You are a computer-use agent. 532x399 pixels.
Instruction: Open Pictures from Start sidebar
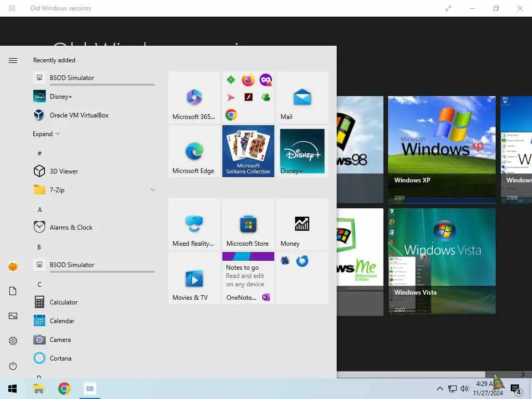click(13, 316)
